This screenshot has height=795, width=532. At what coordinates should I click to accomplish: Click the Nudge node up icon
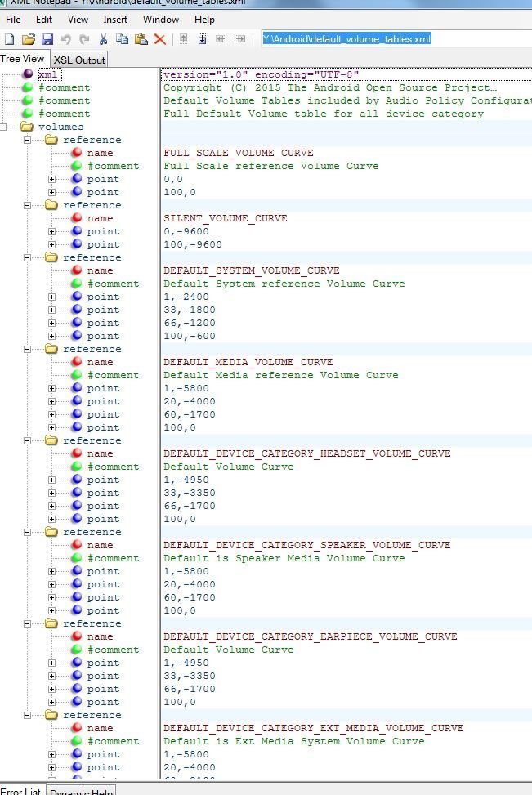point(184,39)
